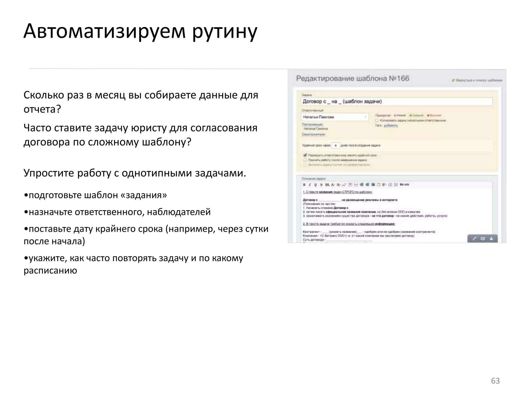Click the Соисполнители link

point(313,134)
